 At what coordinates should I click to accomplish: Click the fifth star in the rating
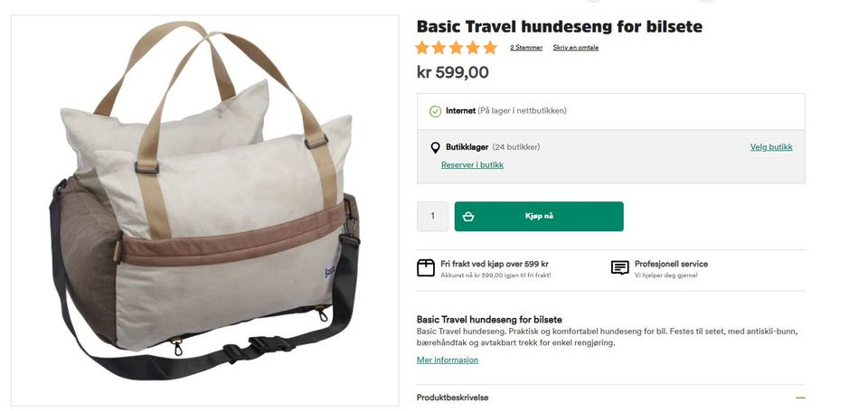490,48
